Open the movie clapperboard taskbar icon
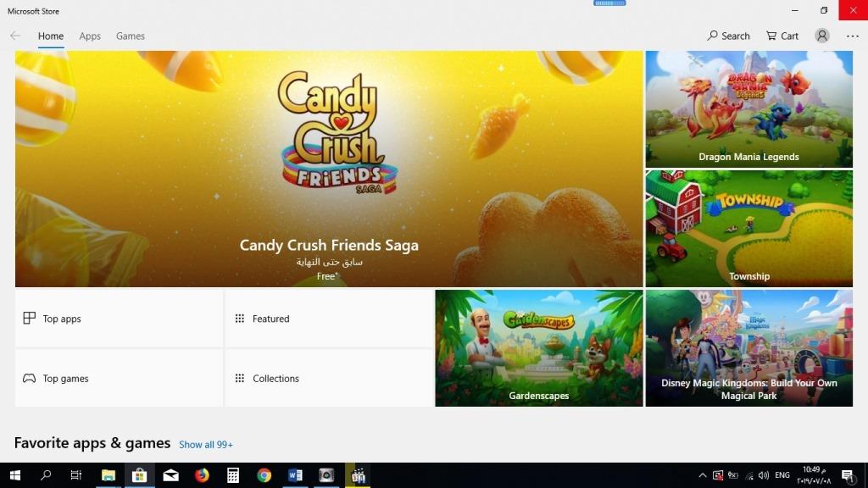 tap(359, 475)
